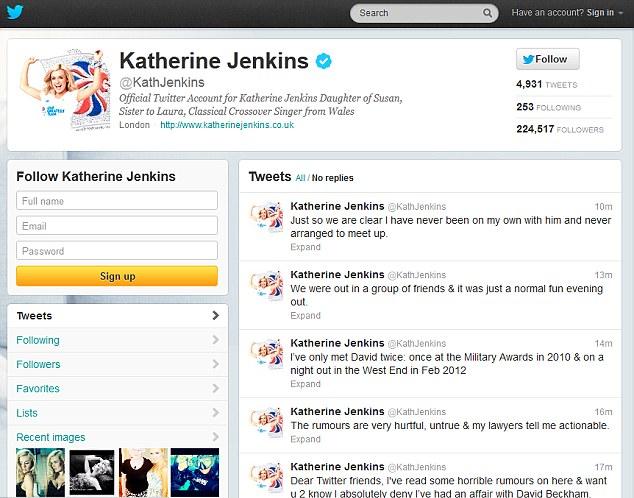Viewport: 634px width, 498px height.
Task: Click the chevron next to Followers
Action: 216,364
